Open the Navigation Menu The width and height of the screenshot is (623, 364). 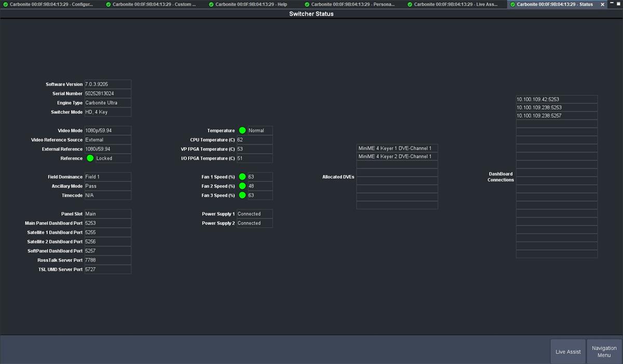[604, 351]
